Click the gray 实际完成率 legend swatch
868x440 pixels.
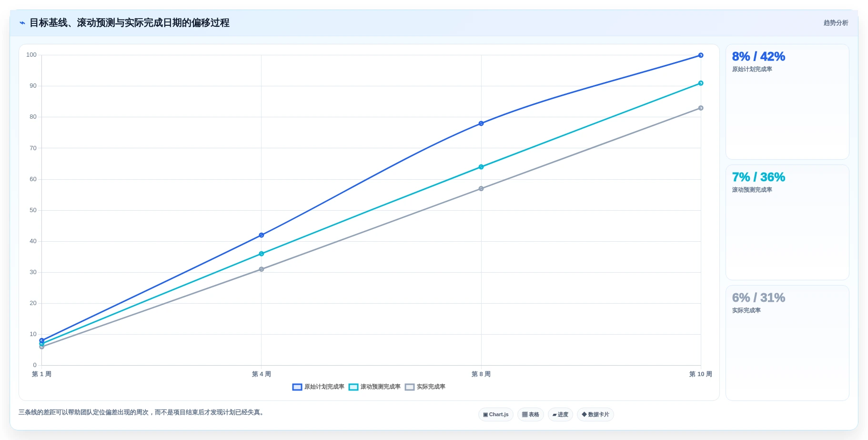(410, 387)
